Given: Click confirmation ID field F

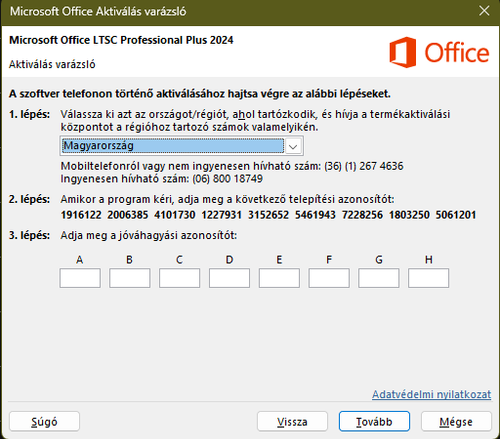Looking at the screenshot, I should 329,278.
